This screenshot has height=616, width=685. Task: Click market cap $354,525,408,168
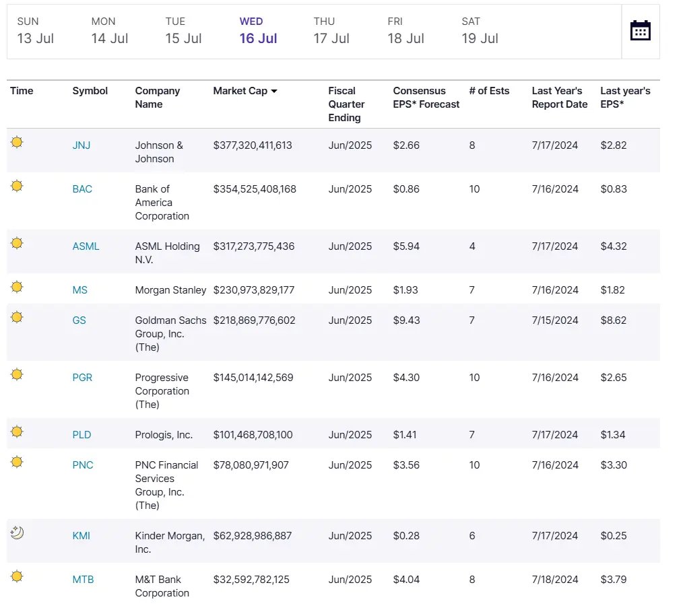click(255, 189)
